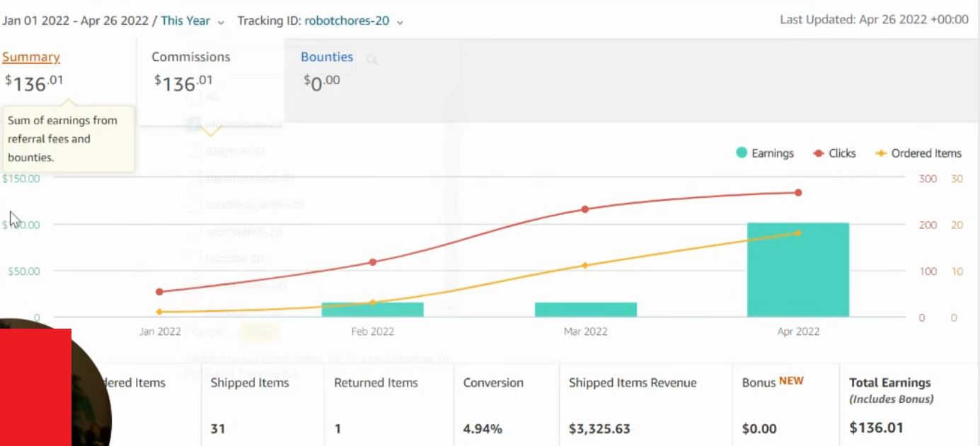This screenshot has height=446, width=980.
Task: Click the Clicks data point for Feb 2022
Action: [x=373, y=262]
